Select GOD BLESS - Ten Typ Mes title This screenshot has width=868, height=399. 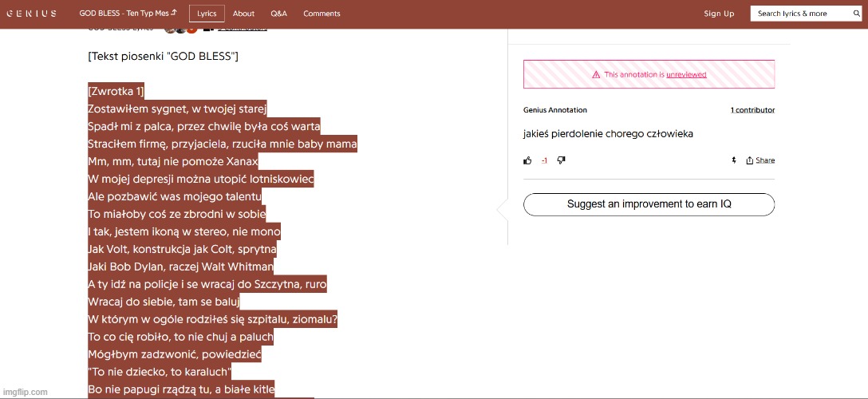(124, 14)
